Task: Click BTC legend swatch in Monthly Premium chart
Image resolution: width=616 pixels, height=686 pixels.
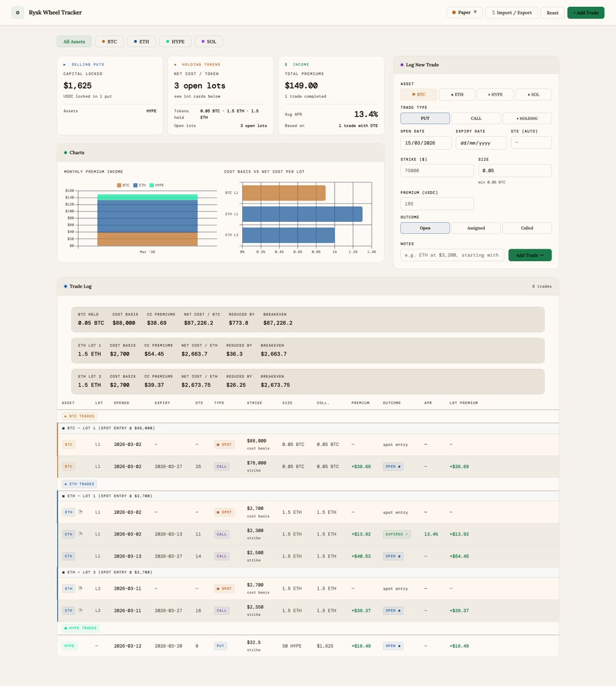Action: (119, 185)
